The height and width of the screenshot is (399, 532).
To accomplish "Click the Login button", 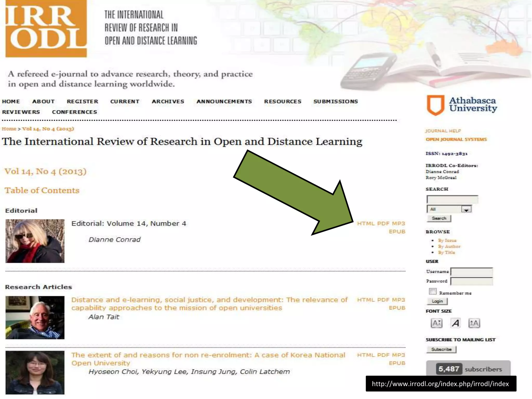I will (437, 301).
